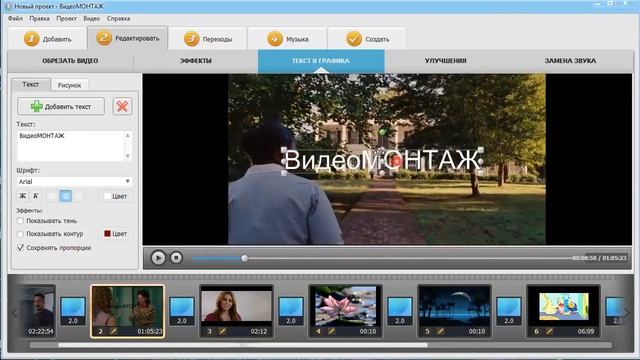Click the timeline horizontal scrollbar
The height and width of the screenshot is (360, 640).
[243, 345]
